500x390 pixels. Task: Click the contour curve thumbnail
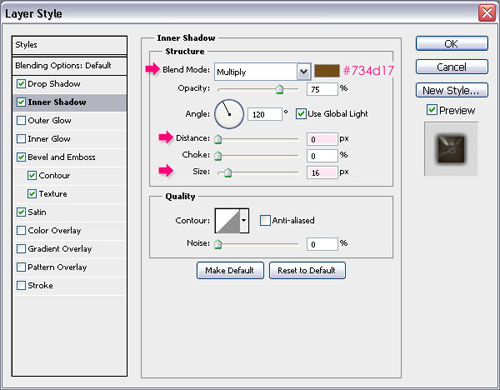pos(228,220)
